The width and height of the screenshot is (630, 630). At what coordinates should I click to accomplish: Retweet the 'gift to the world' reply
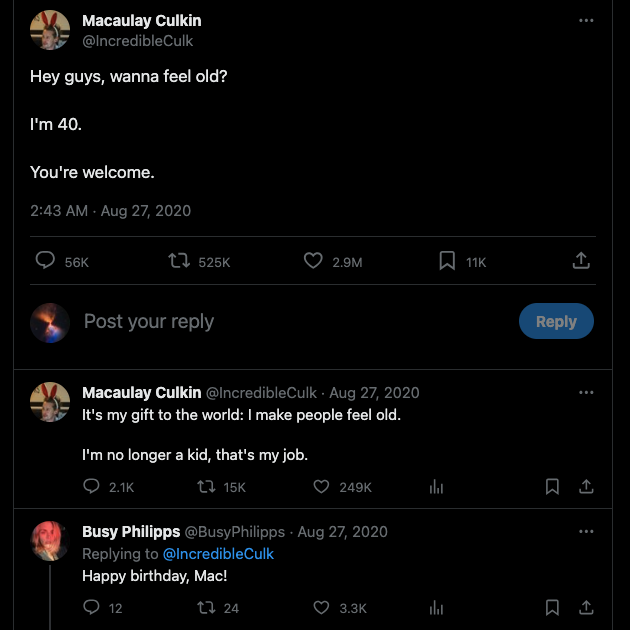click(x=207, y=487)
